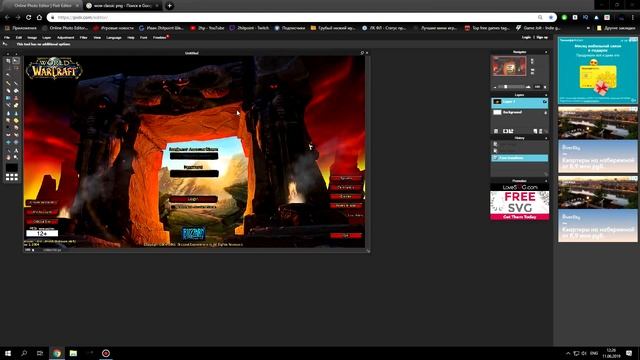Select the Drawing shape tool
The image size is (640, 360).
tap(16, 105)
